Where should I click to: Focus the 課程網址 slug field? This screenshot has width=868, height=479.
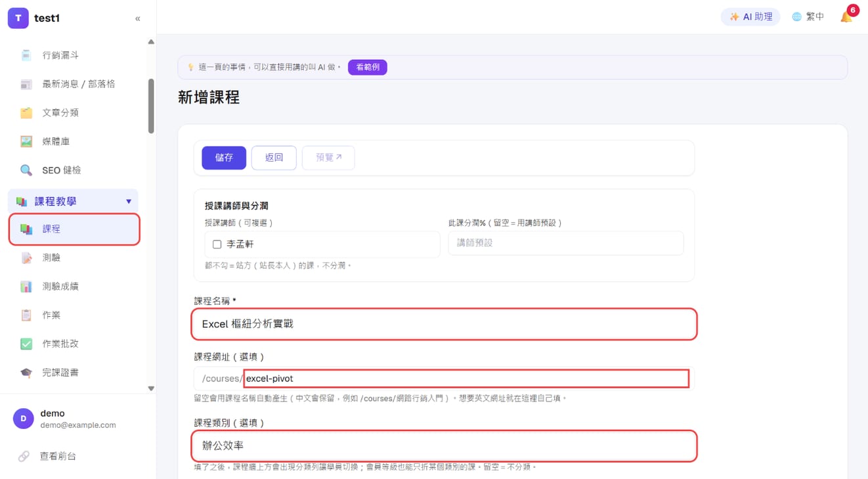466,378
